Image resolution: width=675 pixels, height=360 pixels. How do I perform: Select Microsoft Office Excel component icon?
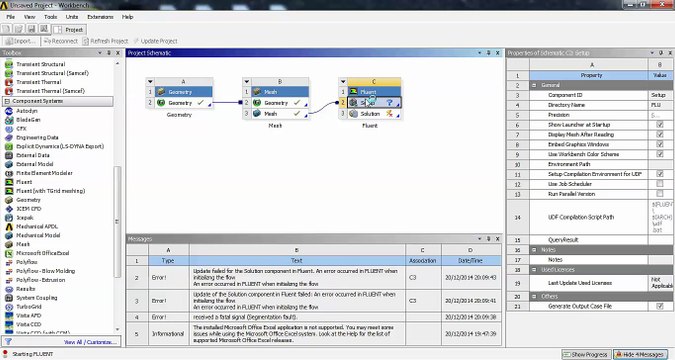[x=9, y=253]
